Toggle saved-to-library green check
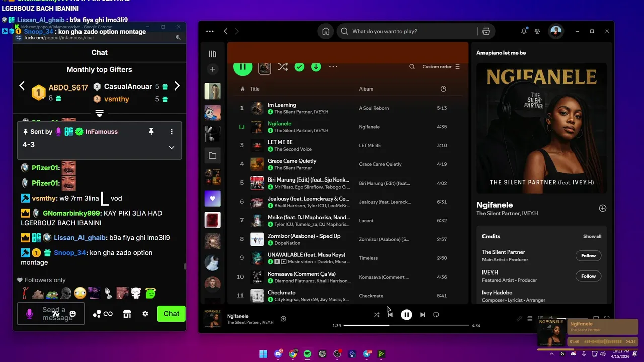 click(299, 67)
